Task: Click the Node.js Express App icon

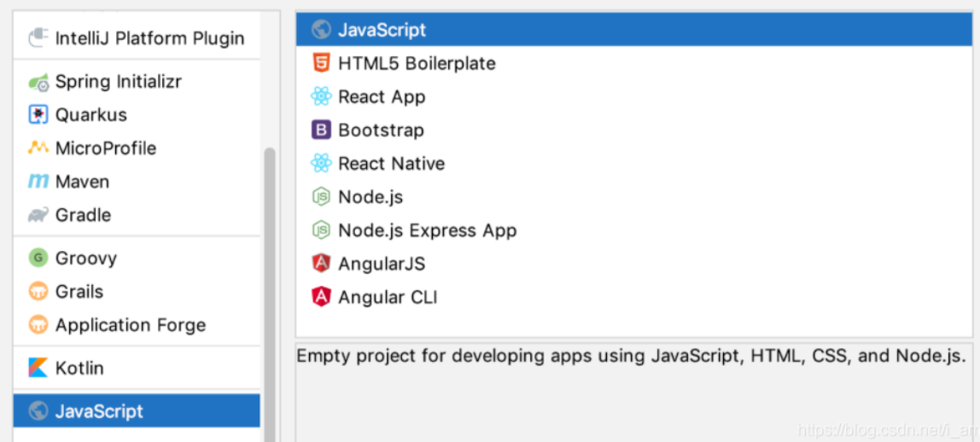Action: [x=321, y=230]
